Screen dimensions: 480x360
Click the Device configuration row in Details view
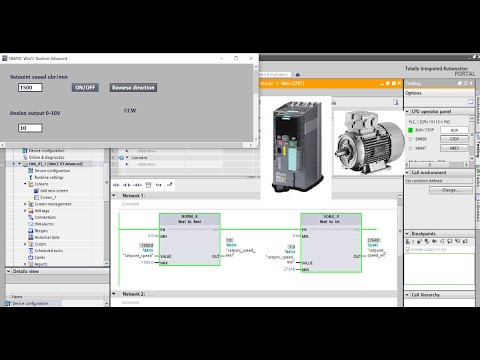coord(33,303)
